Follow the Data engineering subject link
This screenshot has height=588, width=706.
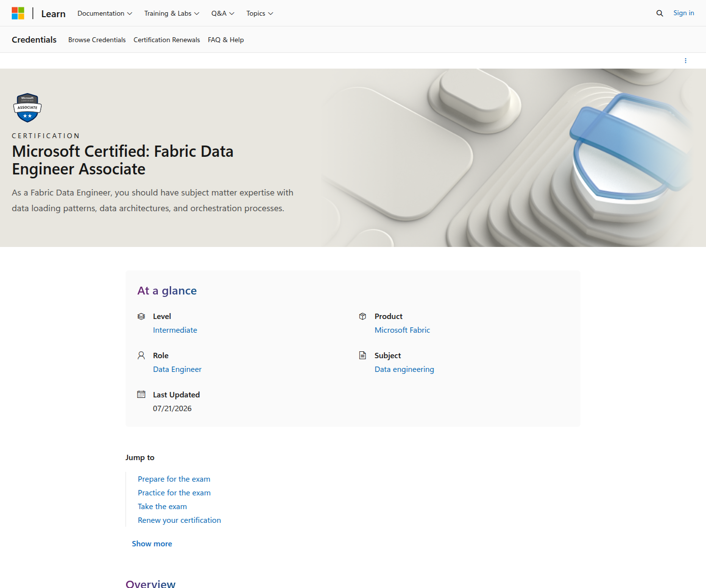coord(404,369)
